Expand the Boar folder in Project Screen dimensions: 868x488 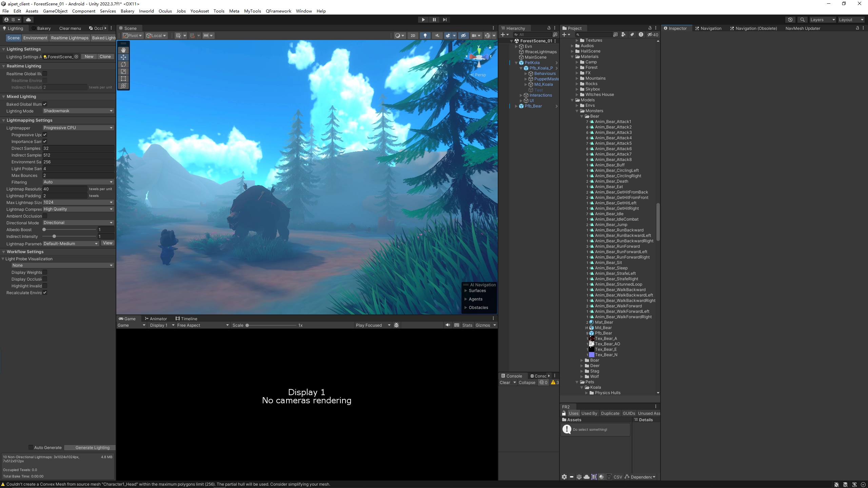point(582,360)
